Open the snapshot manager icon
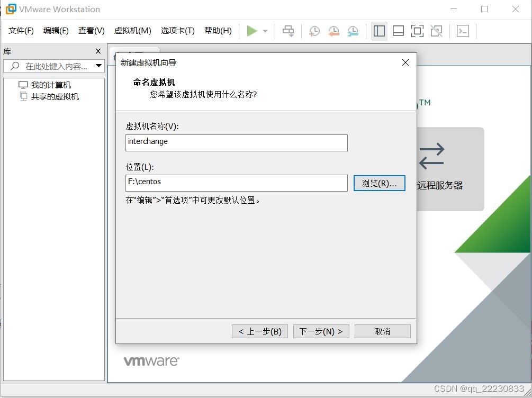This screenshot has height=398, width=532. point(353,31)
